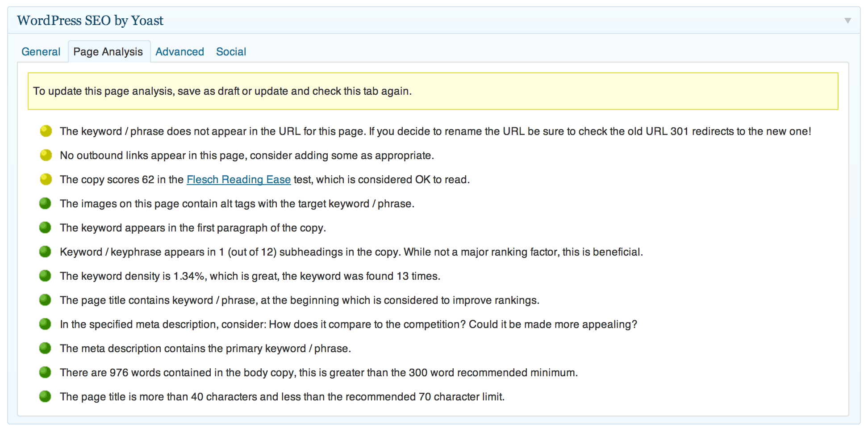This screenshot has width=868, height=429.
Task: Click green dot beside page title length
Action: (x=45, y=396)
